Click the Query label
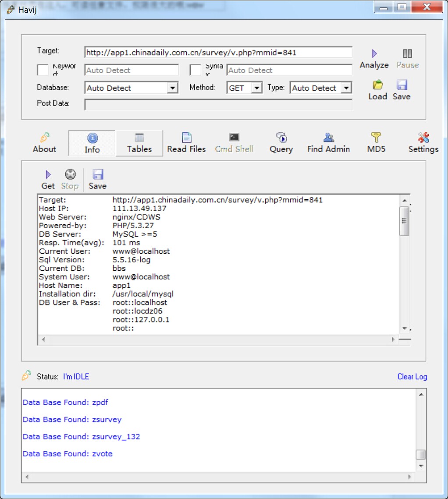The image size is (448, 499). point(281,149)
